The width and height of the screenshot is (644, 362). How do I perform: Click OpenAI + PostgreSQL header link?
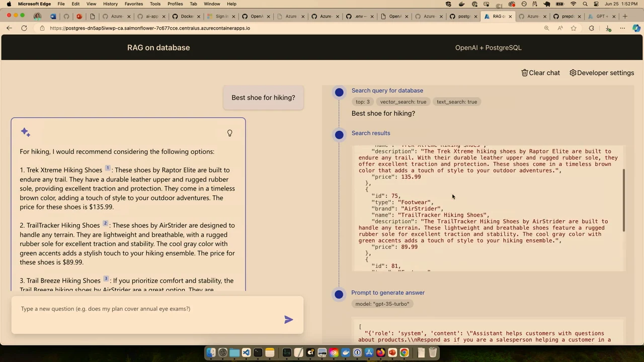pyautogui.click(x=488, y=48)
